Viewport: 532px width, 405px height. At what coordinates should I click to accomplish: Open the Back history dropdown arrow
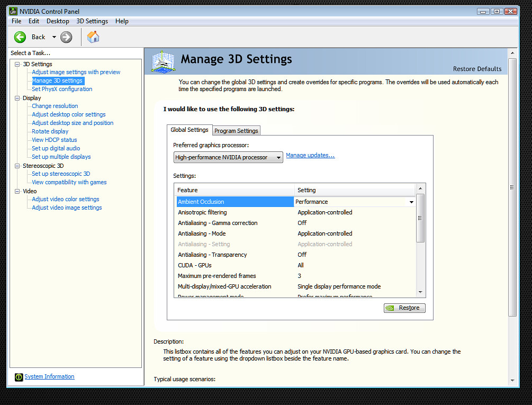click(x=54, y=37)
